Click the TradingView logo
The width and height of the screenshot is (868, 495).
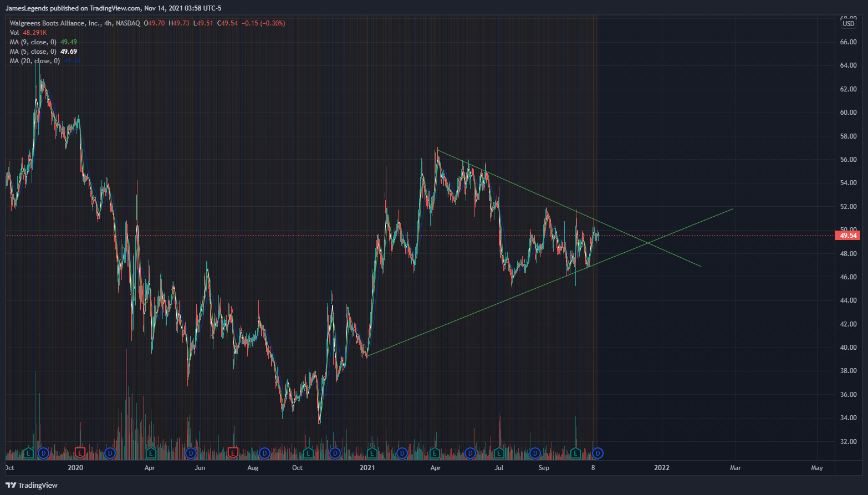[x=32, y=485]
